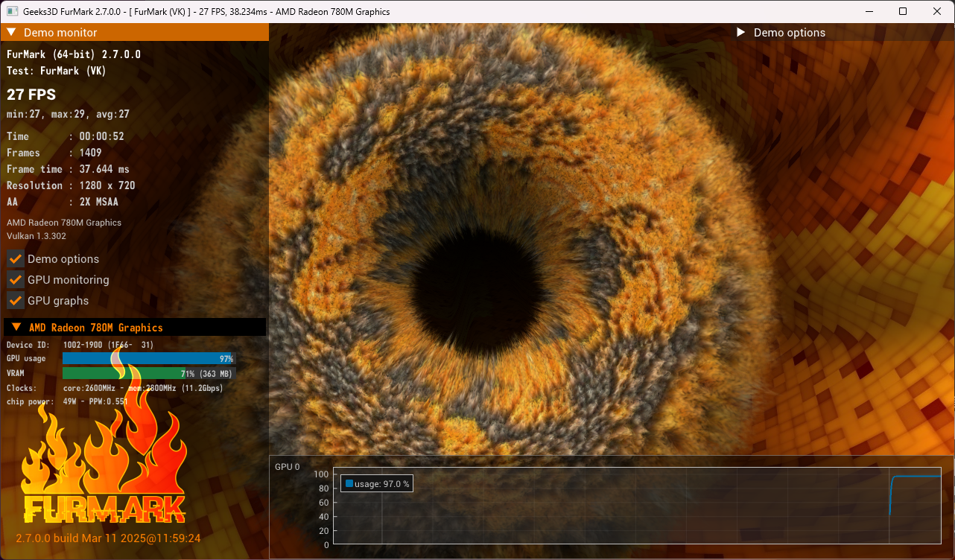Click the blue GPU usage bar
This screenshot has height=560, width=955.
[147, 359]
